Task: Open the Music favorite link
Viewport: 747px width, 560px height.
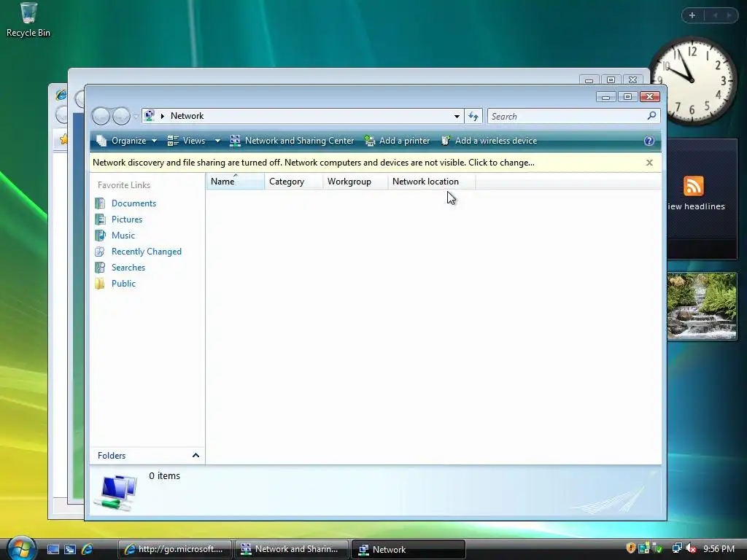Action: point(123,236)
